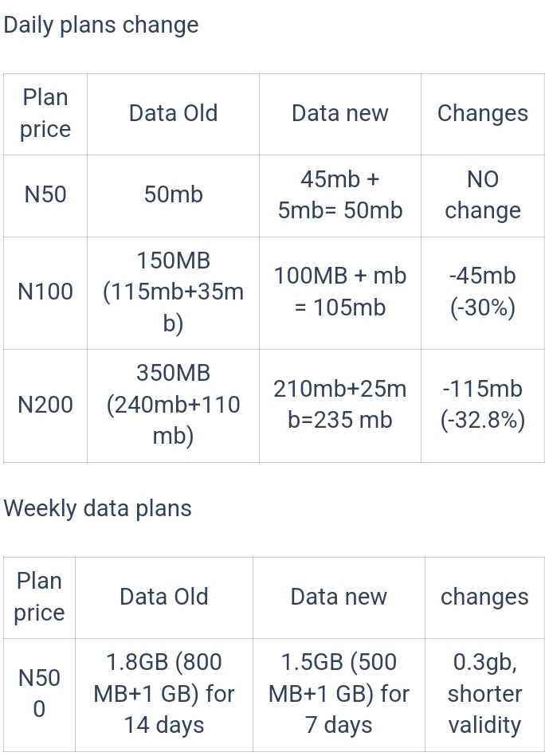Select the '0.3gb, shorter validity' cell
This screenshot has width=545, height=756.
484,695
